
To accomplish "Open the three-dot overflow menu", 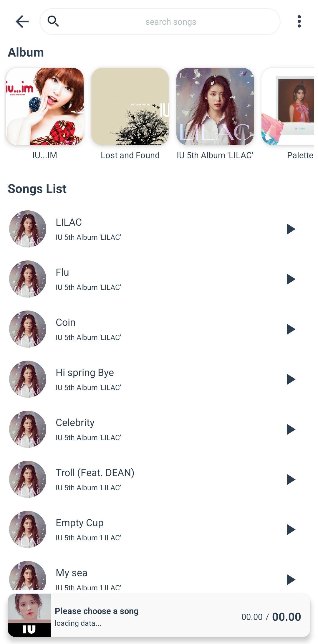I will [299, 22].
